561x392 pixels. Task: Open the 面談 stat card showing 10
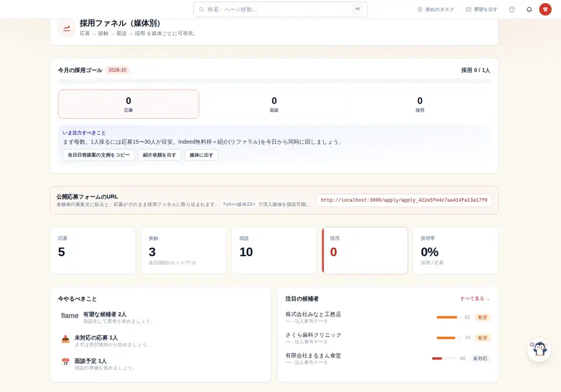(x=274, y=251)
